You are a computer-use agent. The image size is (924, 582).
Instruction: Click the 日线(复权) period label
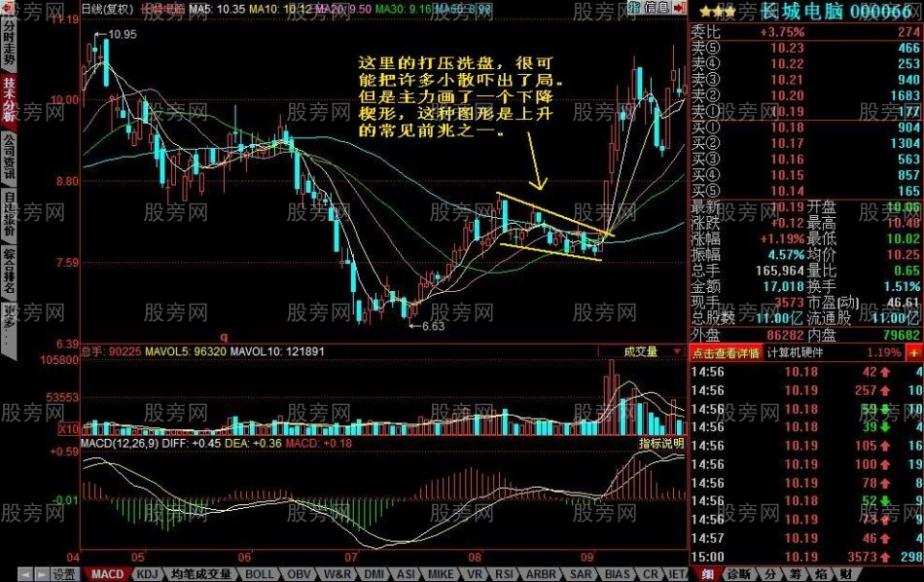pyautogui.click(x=105, y=8)
